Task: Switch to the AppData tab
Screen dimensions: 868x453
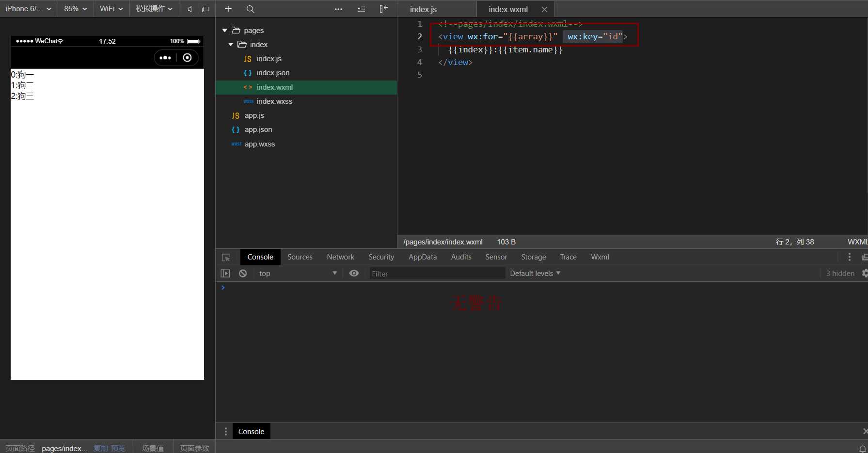Action: (423, 257)
